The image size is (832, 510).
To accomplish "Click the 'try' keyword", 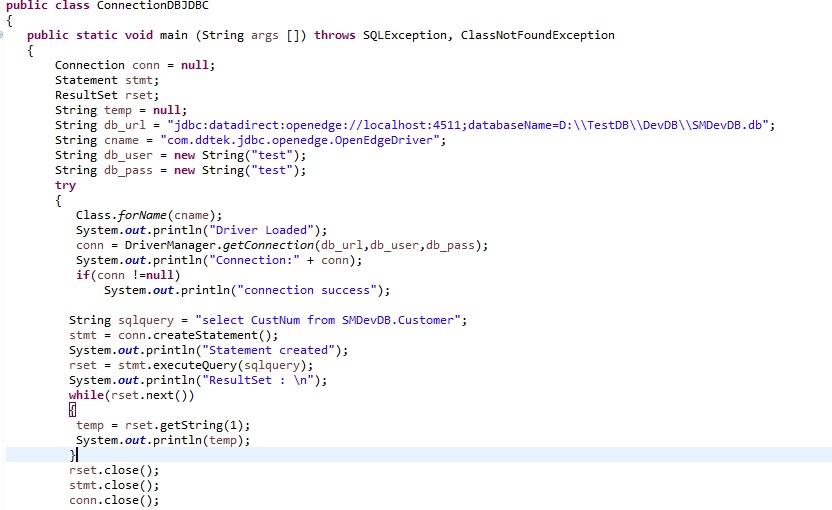I will point(65,186).
